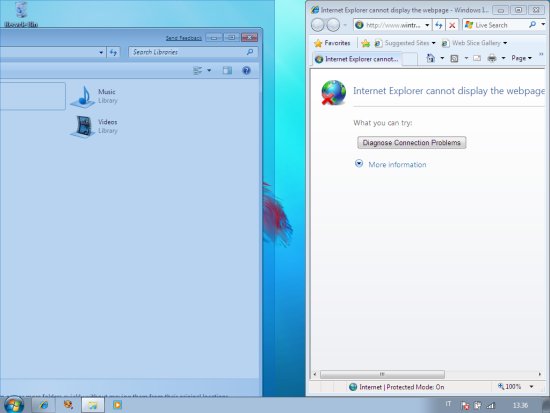The image size is (550, 413).
Task: Show more command bar items via chevron
Action: tap(541, 55)
